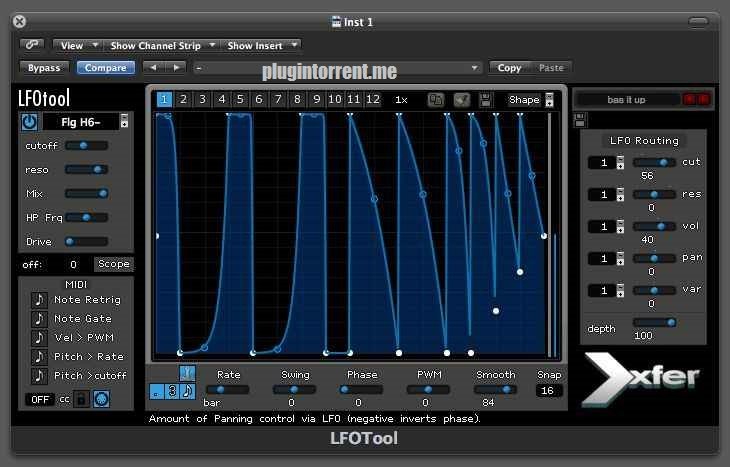Viewport: 730px width, 467px height.
Task: Click the MIDI cc OFF field
Action: click(x=40, y=399)
